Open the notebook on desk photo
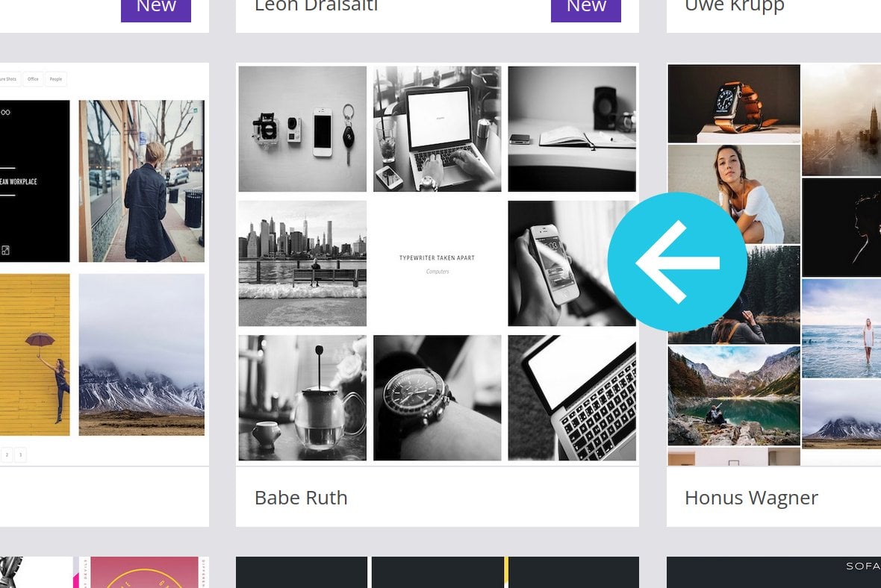Image resolution: width=881 pixels, height=588 pixels. [x=572, y=128]
